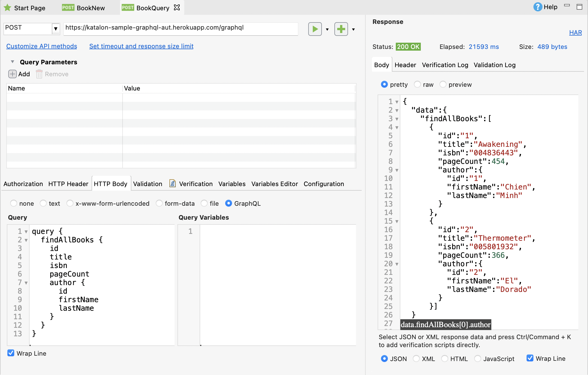This screenshot has width=588, height=375.
Task: Select the form-data body type radio
Action: click(159, 203)
